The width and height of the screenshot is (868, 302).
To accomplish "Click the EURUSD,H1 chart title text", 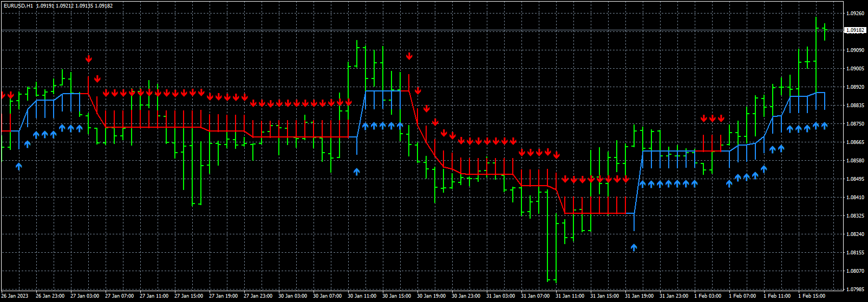I will 18,5.
